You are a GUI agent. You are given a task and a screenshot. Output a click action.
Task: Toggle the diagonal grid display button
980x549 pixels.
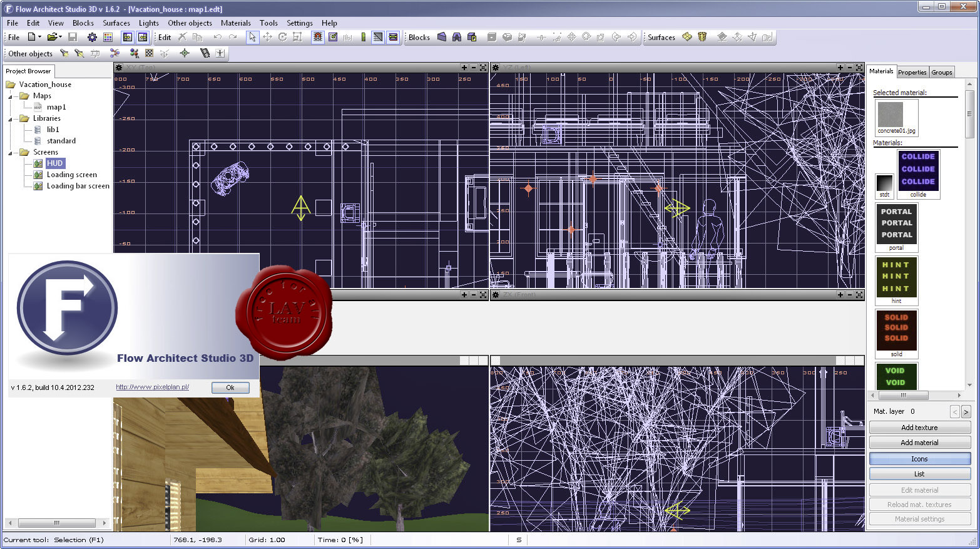click(x=378, y=37)
